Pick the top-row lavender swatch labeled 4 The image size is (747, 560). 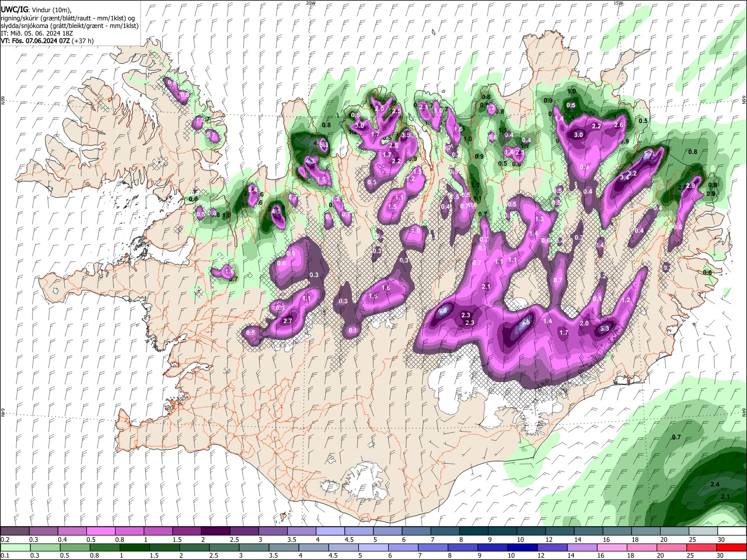pyautogui.click(x=330, y=531)
